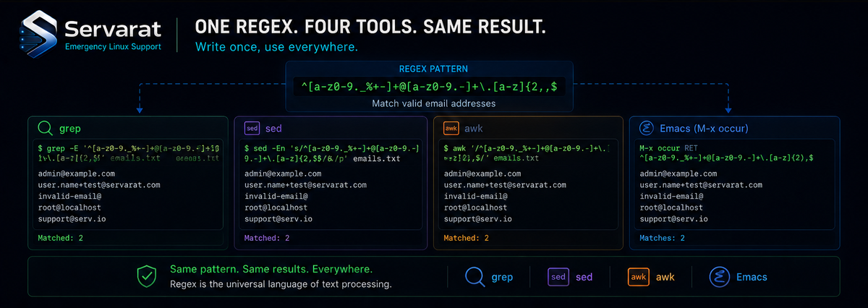Click the 'awk' title of the orange panel
This screenshot has width=868, height=308.
coord(475,128)
